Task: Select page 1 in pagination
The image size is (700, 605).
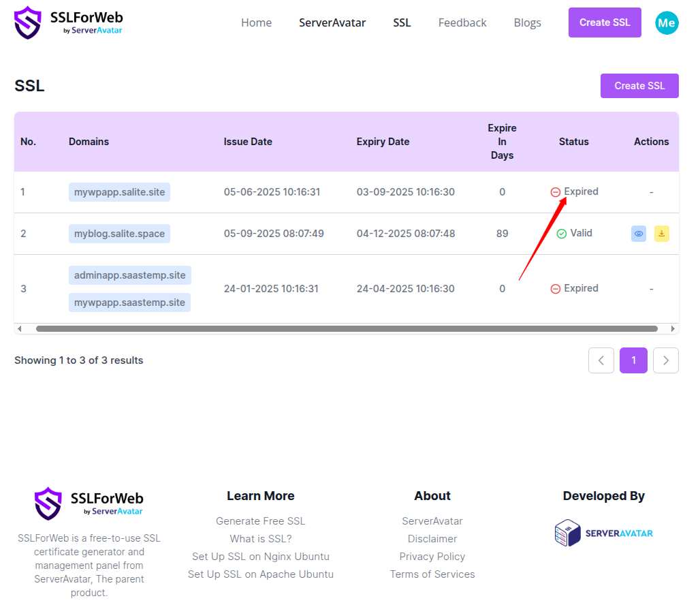Action: point(633,360)
